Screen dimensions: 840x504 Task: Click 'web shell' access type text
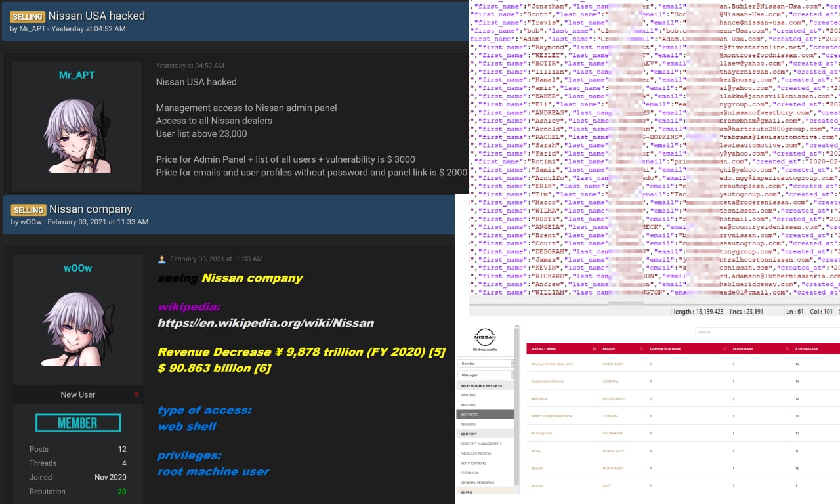tap(187, 426)
